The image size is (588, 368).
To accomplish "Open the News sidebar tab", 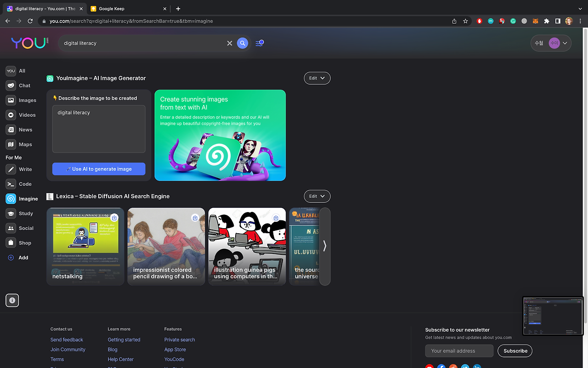I will pos(19,130).
